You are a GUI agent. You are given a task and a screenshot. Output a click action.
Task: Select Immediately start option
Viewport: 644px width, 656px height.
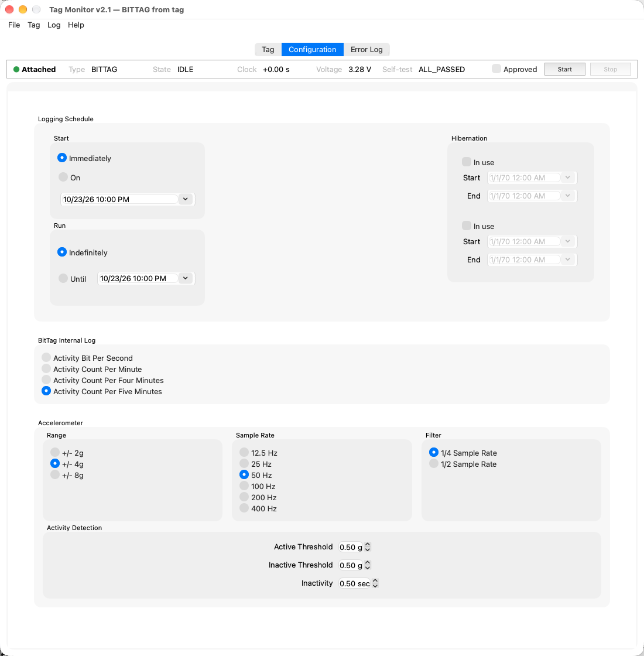62,158
